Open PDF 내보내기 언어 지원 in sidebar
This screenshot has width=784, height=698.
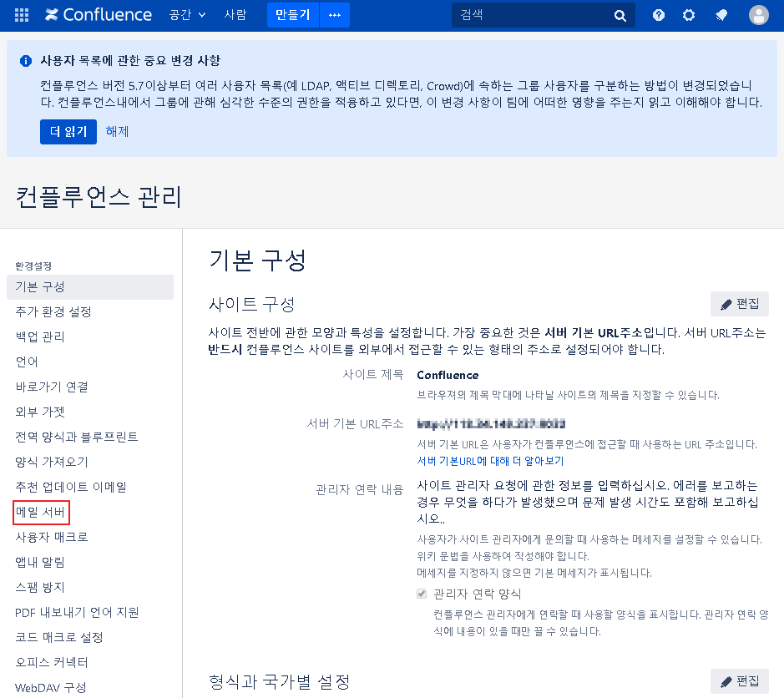click(77, 613)
